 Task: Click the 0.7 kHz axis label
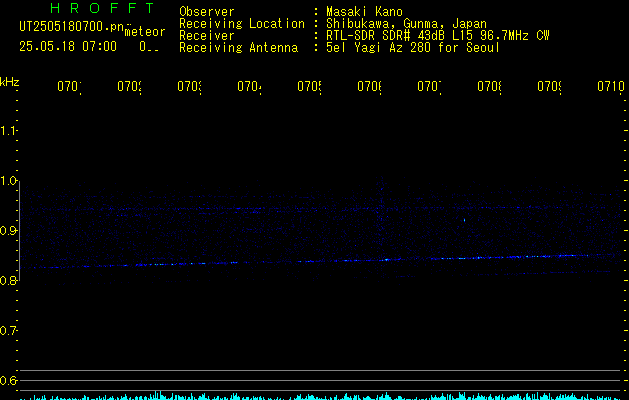click(9, 331)
